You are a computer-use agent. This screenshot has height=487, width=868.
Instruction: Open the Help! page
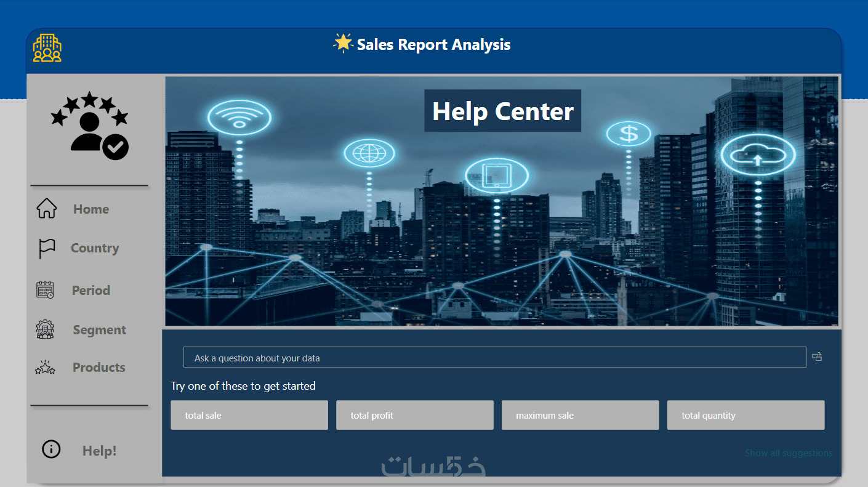[x=100, y=451]
